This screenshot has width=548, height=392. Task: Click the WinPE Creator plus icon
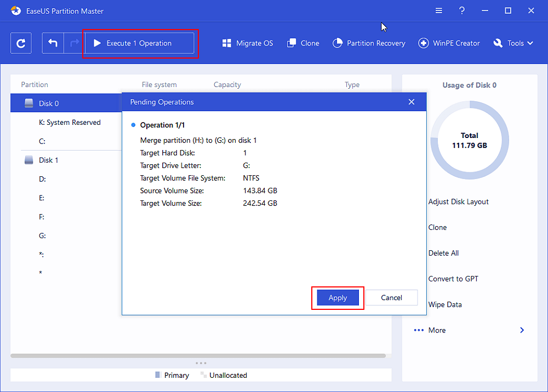pyautogui.click(x=423, y=43)
